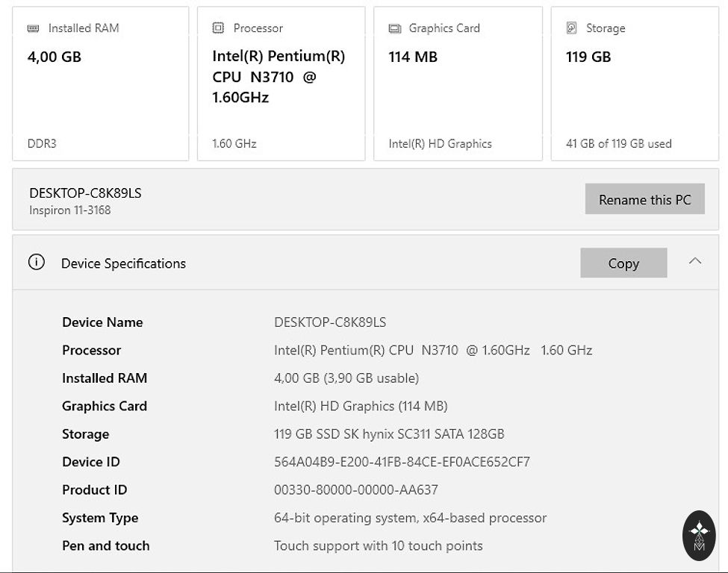
Task: Click the Device Specifications info icon
Action: (x=36, y=263)
